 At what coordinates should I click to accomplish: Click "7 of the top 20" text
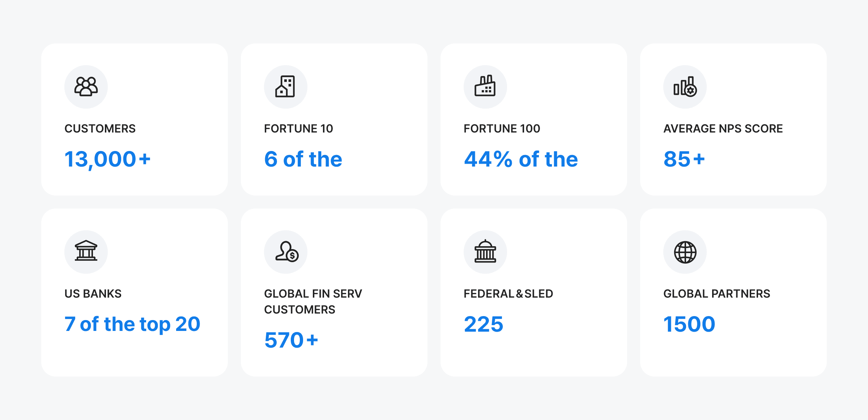pyautogui.click(x=132, y=324)
